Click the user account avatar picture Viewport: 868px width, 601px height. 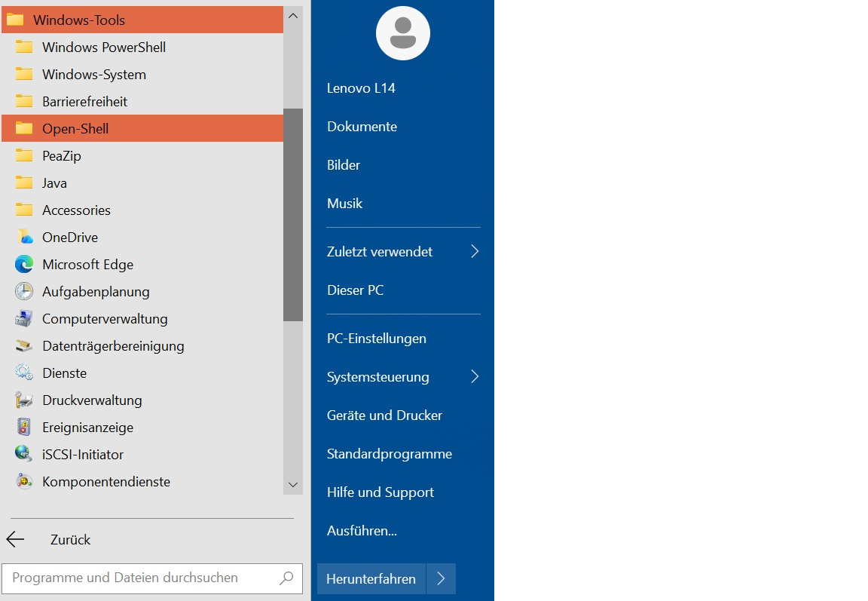403,33
